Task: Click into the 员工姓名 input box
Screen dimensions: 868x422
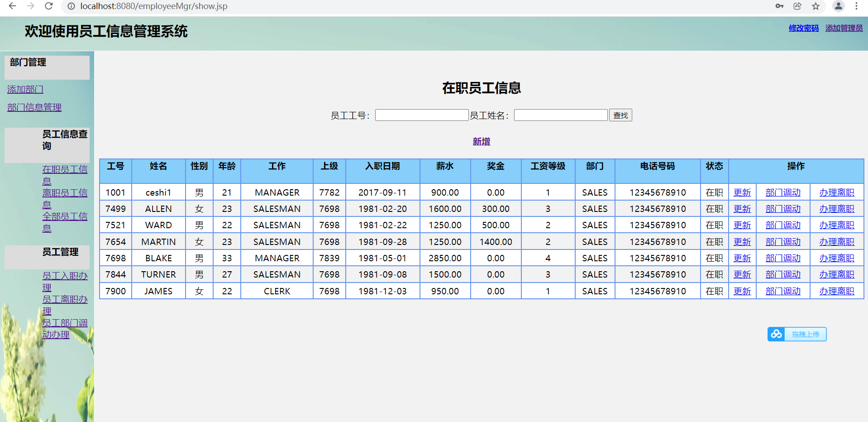Action: pos(560,115)
